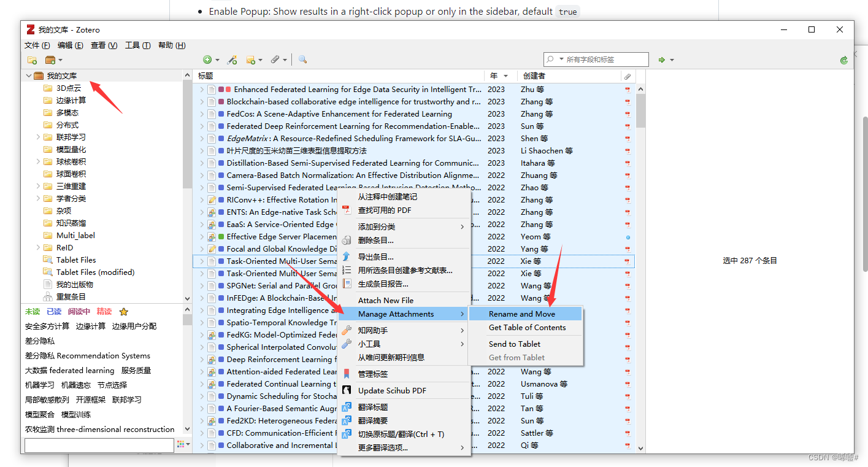
Task: Open the 知网助手 submenu
Action: tap(404, 331)
